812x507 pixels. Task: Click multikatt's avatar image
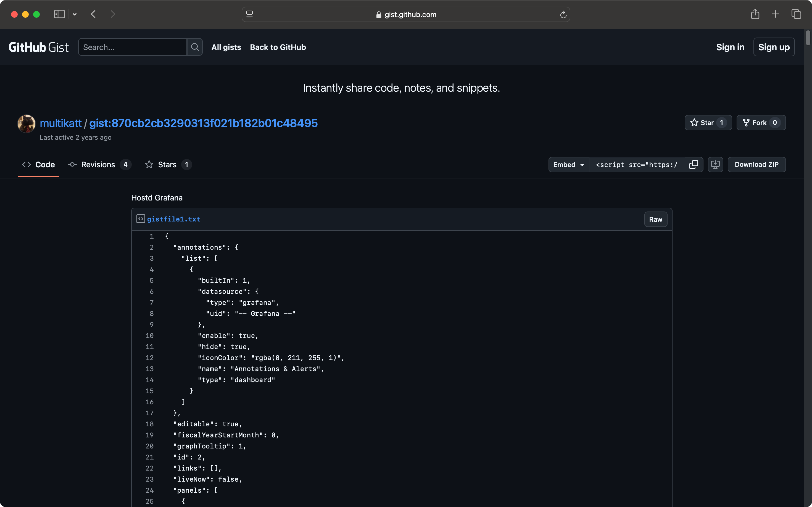[x=27, y=123]
